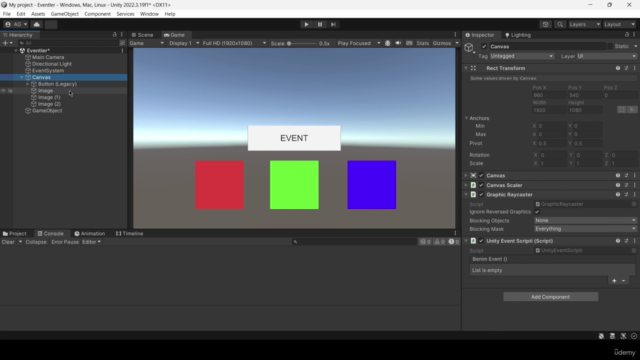Switch to the Project tab
This screenshot has height=360, width=640.
pos(15,233)
